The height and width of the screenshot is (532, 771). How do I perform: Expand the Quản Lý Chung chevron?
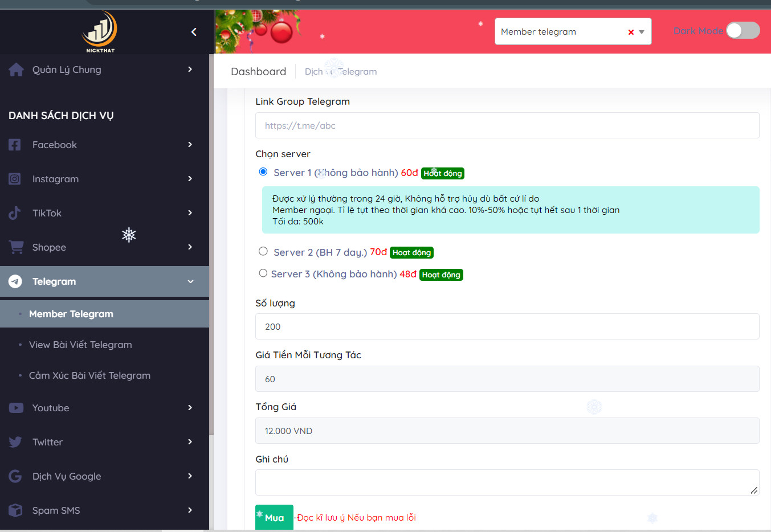[190, 69]
